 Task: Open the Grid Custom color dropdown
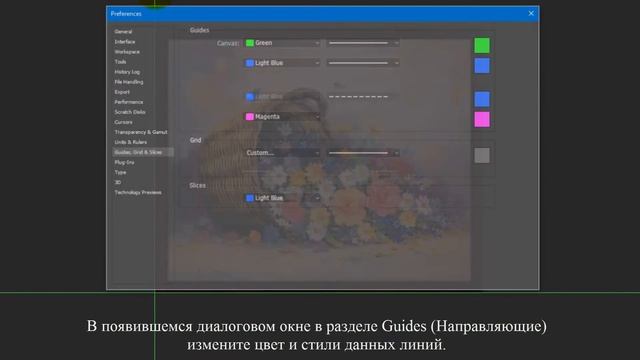coord(282,153)
